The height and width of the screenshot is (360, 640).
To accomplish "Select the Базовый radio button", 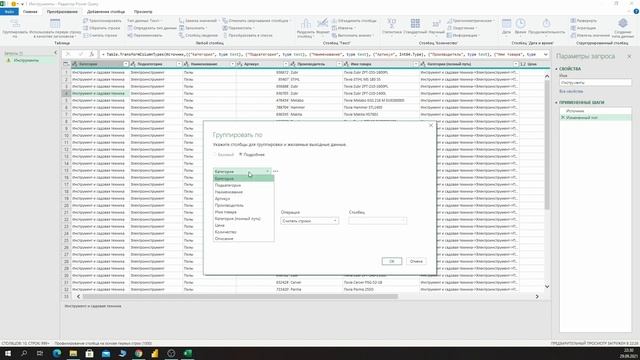I will (x=215, y=155).
